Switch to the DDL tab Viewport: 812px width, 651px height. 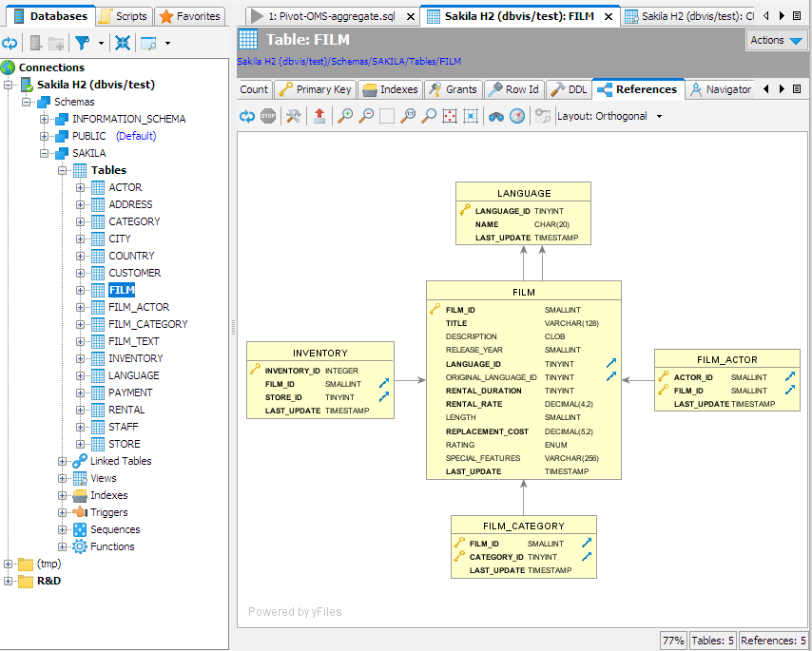click(569, 89)
